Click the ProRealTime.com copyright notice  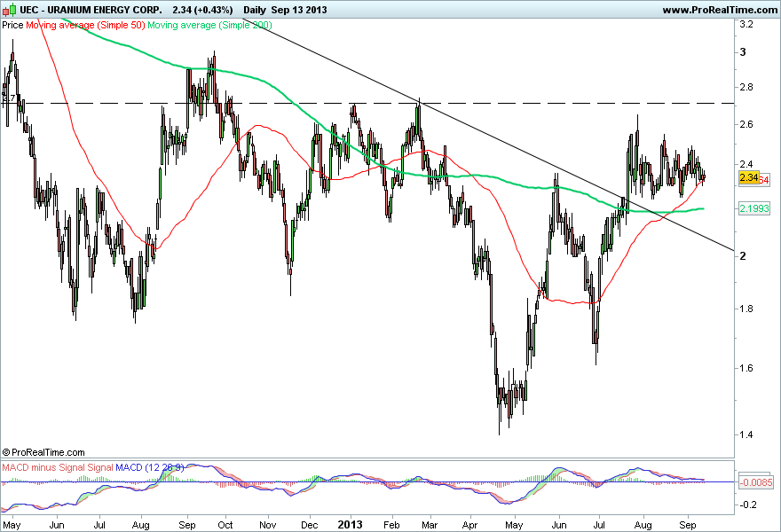[x=43, y=452]
